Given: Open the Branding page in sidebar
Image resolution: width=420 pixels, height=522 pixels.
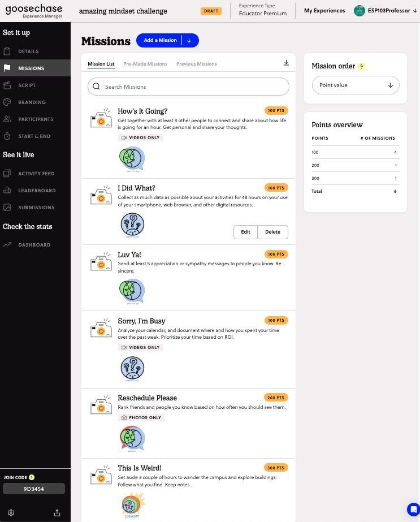Looking at the screenshot, I should (32, 102).
